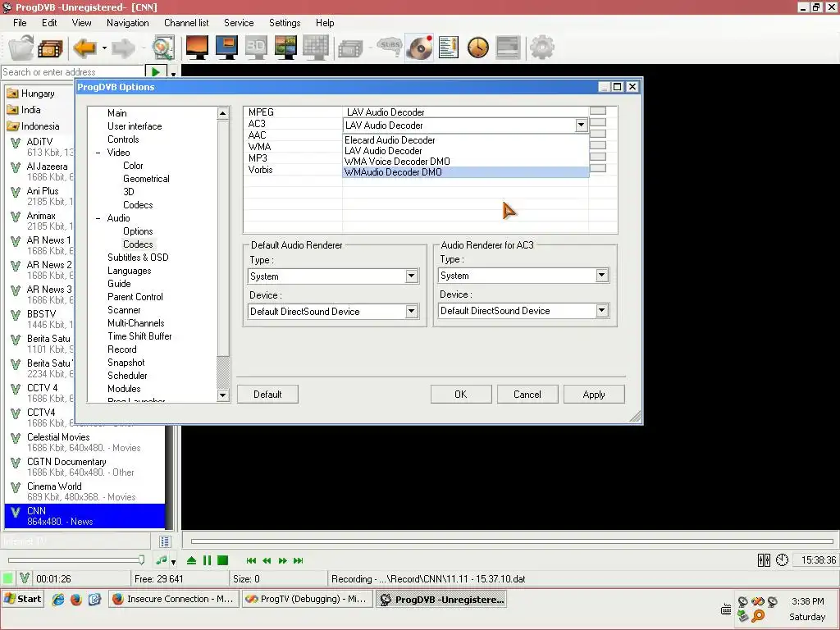Skip to next with green button

pos(299,561)
